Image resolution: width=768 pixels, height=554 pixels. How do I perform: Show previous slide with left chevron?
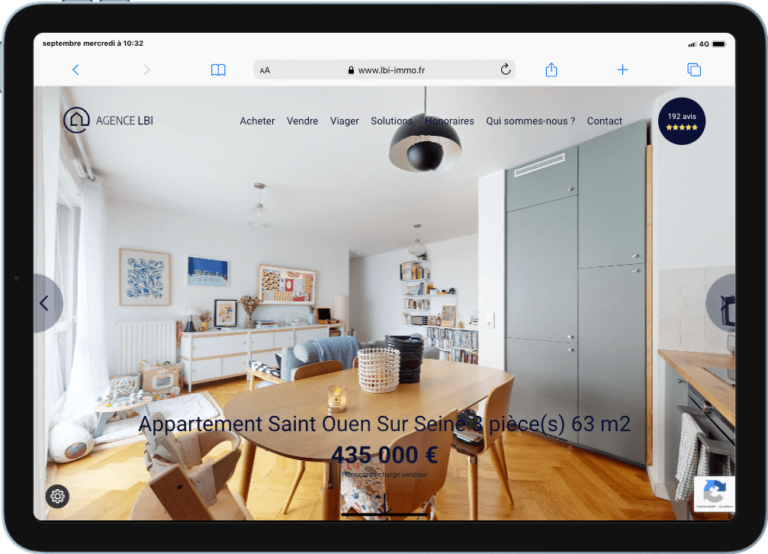(45, 303)
